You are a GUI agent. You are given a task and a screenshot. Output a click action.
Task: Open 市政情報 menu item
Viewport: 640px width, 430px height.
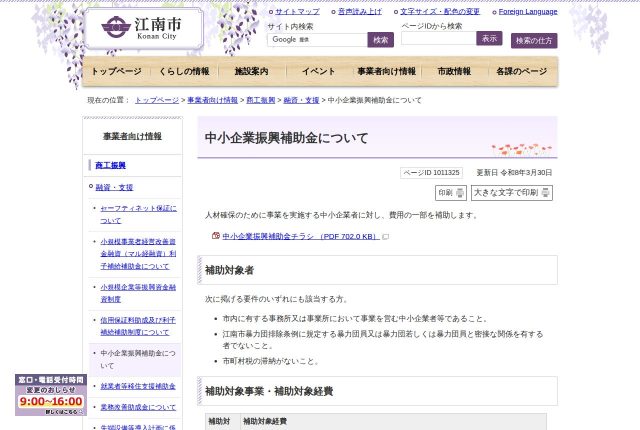click(x=454, y=71)
